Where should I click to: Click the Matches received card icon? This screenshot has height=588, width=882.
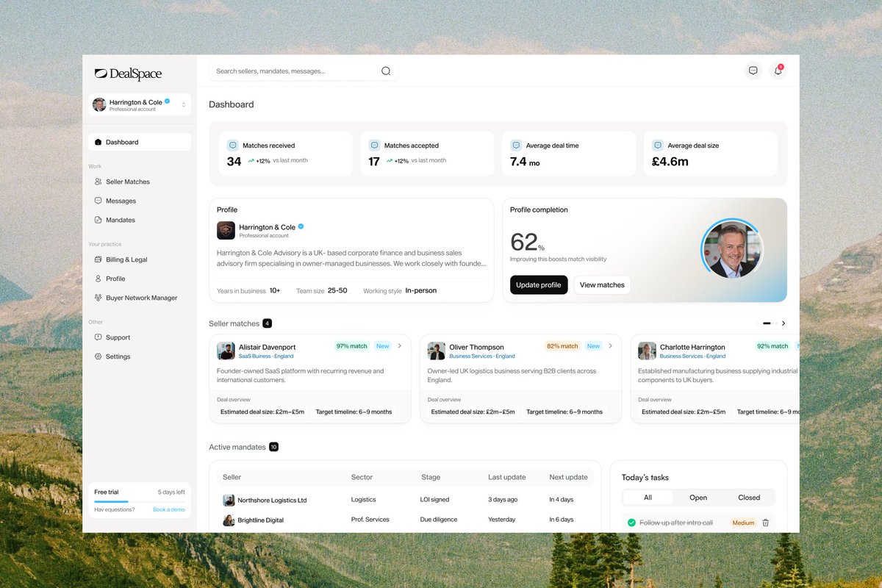(x=232, y=146)
